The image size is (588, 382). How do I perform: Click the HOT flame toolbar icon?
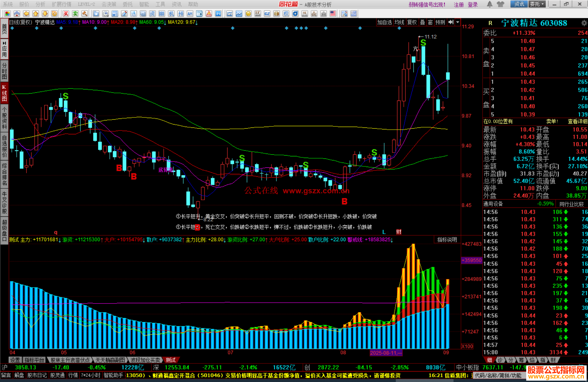(x=209, y=14)
